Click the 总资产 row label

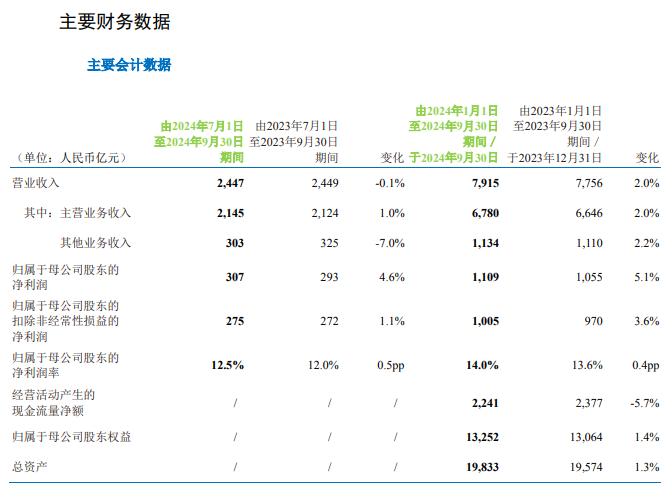pyautogui.click(x=29, y=467)
